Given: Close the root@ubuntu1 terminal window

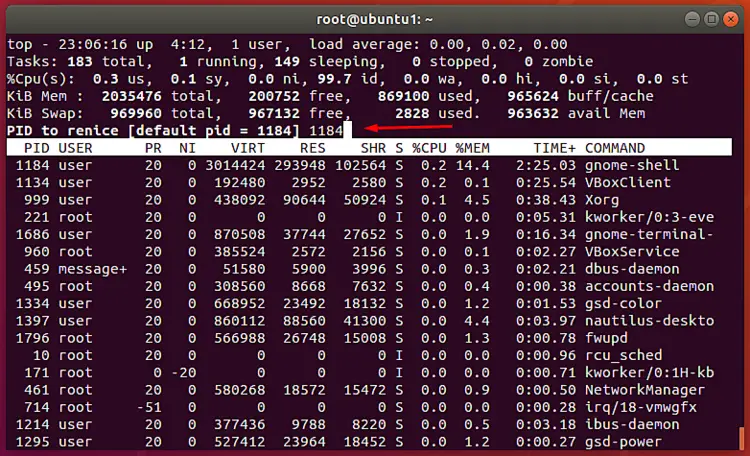Looking at the screenshot, I should 731,17.
